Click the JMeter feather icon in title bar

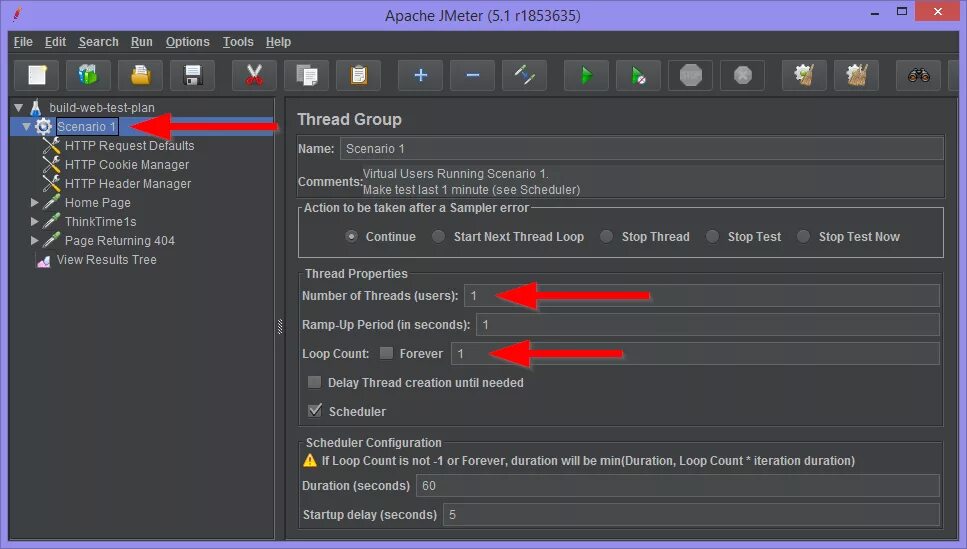(x=17, y=14)
